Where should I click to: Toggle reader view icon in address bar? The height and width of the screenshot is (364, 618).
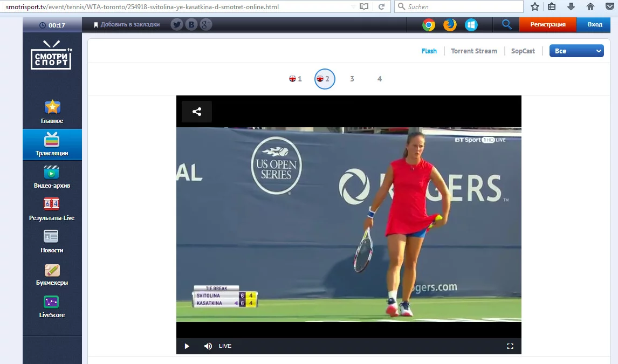[x=364, y=6]
